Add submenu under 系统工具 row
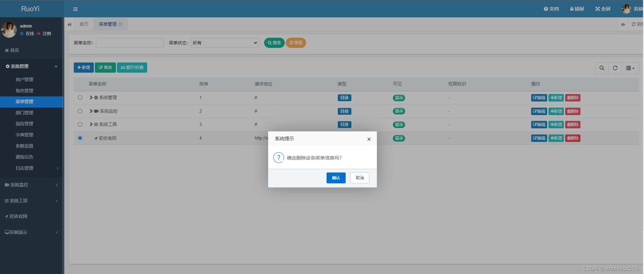The height and width of the screenshot is (274, 644). tap(556, 125)
